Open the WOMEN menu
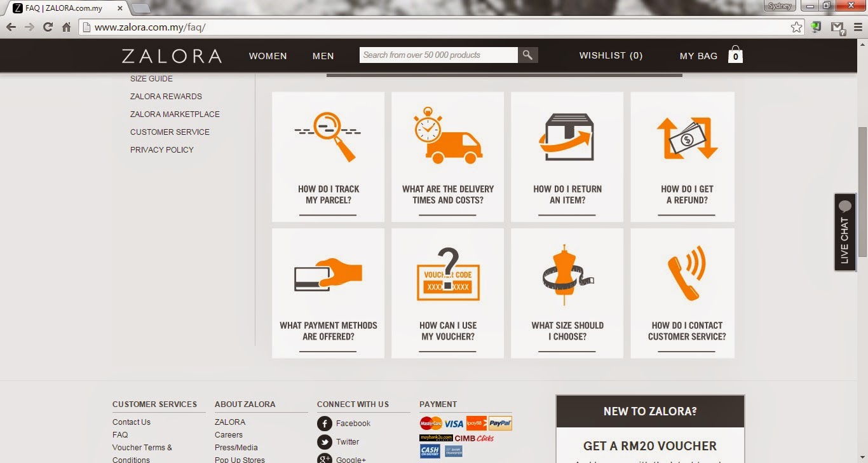The height and width of the screenshot is (463, 868). [x=268, y=56]
